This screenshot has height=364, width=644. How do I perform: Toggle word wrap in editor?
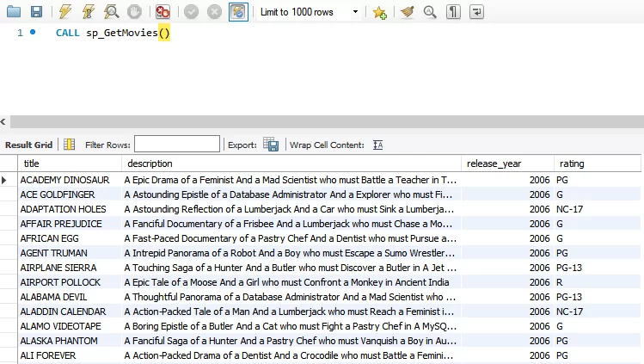[475, 12]
